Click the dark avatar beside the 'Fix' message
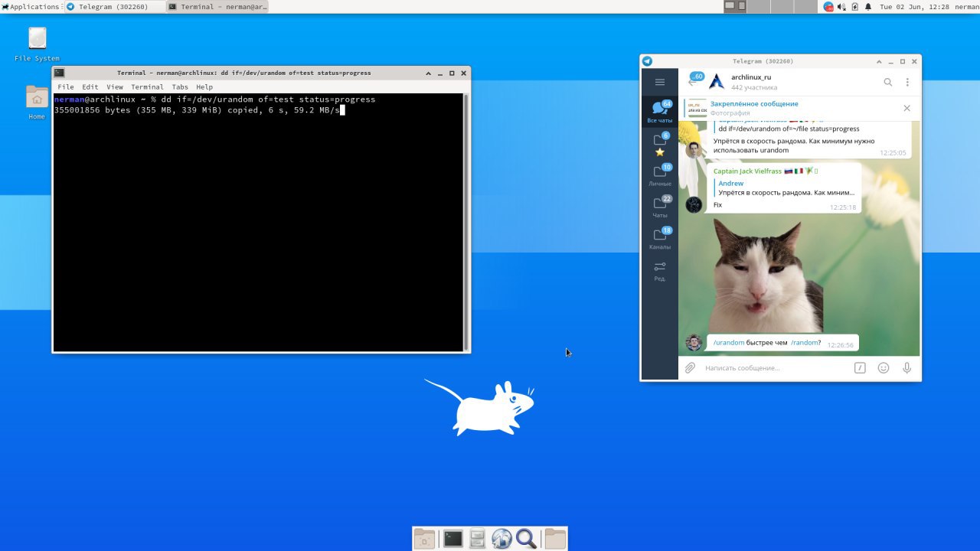 pyautogui.click(x=694, y=204)
